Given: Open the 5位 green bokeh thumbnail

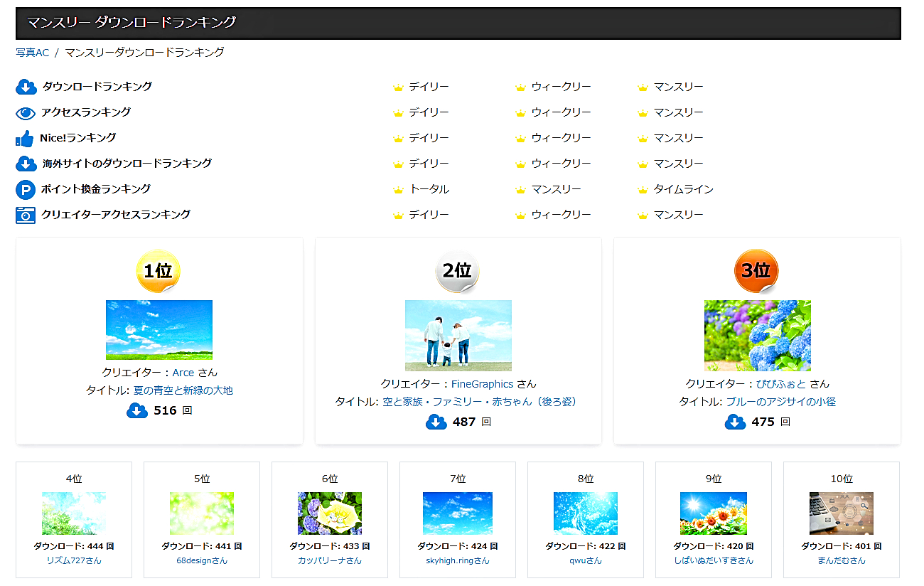Looking at the screenshot, I should click(202, 513).
